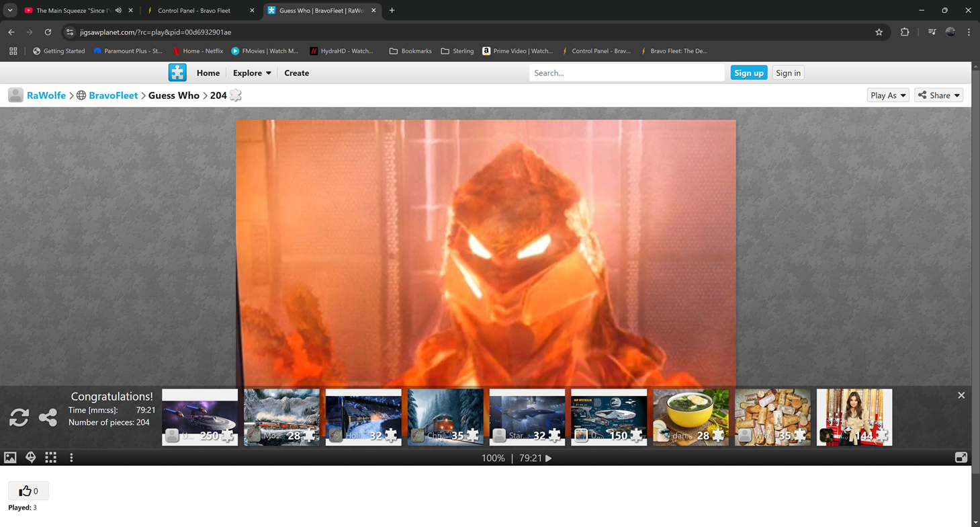Show the puzzle image preview icon
This screenshot has width=980, height=527.
pyautogui.click(x=10, y=458)
